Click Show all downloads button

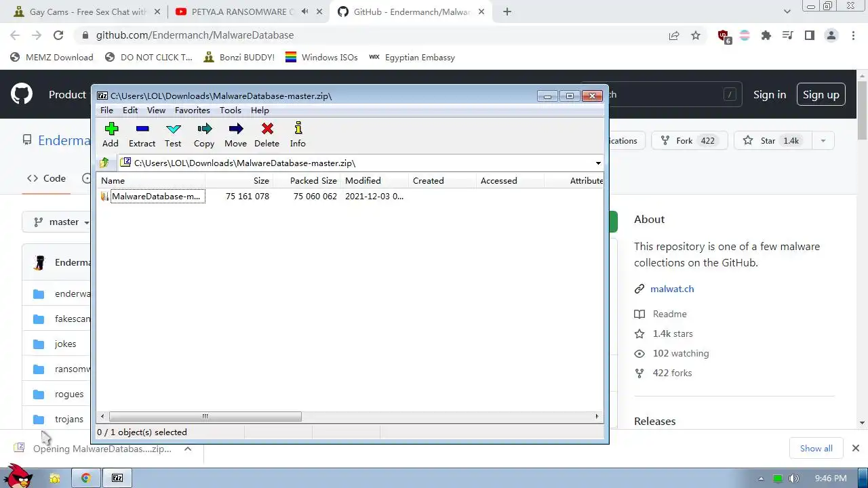coord(816,449)
